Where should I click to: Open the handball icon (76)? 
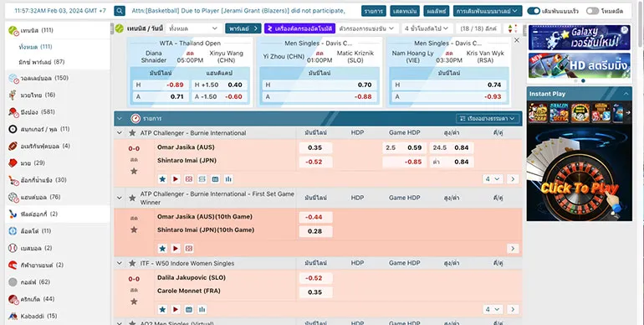click(13, 197)
